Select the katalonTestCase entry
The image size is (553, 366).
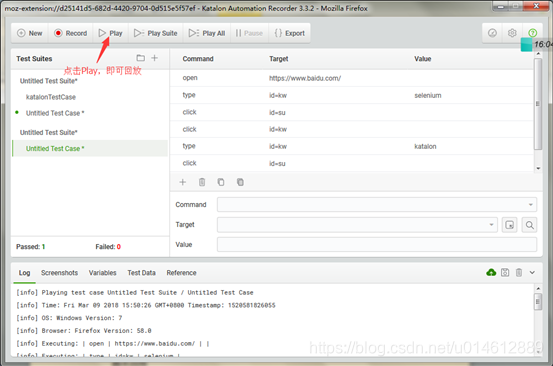[x=51, y=97]
